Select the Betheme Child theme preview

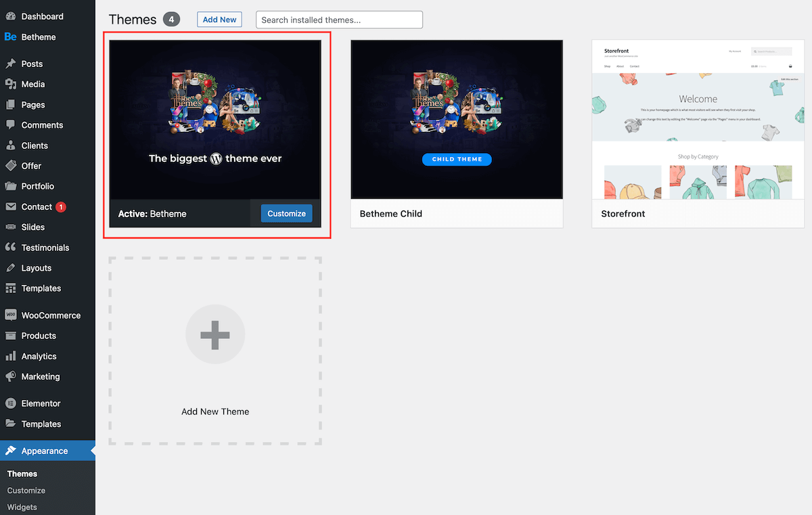point(457,119)
